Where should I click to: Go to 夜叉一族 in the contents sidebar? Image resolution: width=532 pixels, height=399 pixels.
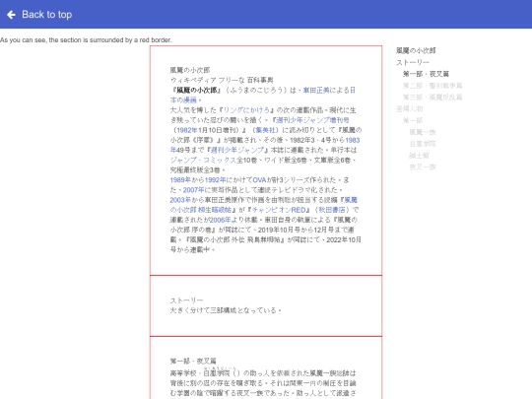click(x=423, y=166)
